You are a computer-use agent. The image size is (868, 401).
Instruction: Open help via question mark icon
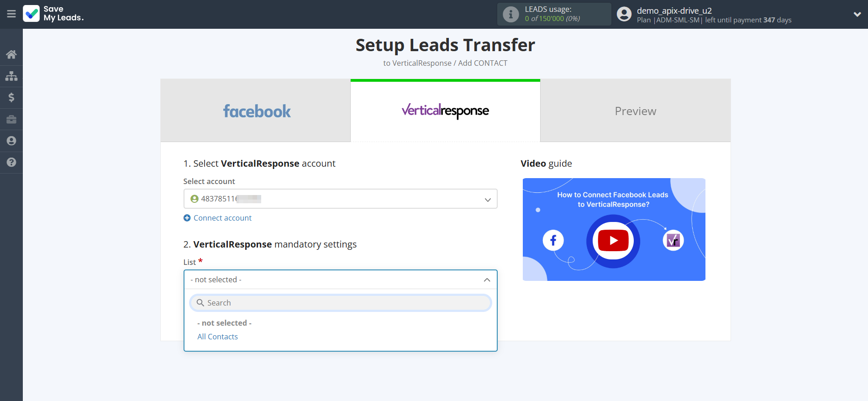[11, 162]
